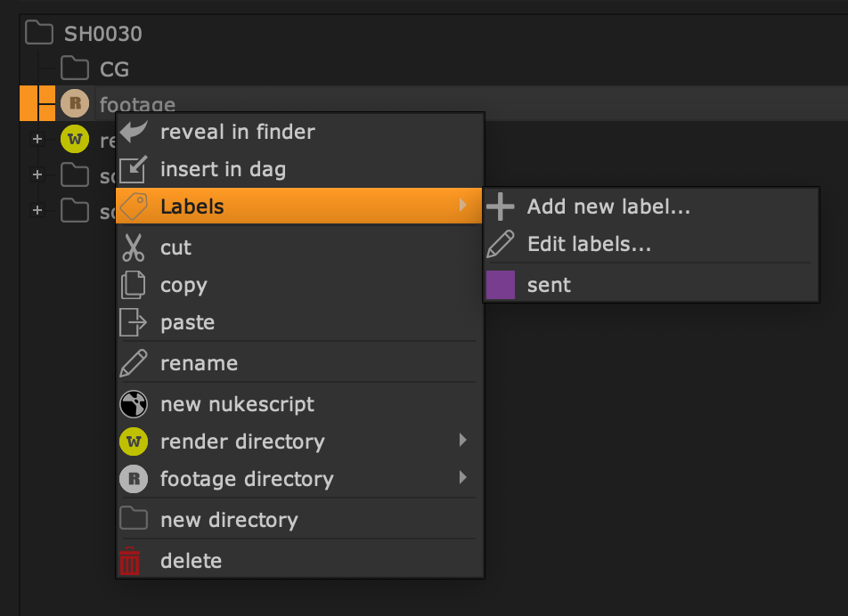The height and width of the screenshot is (616, 848).
Task: Select the CG folder in tree
Action: [114, 69]
